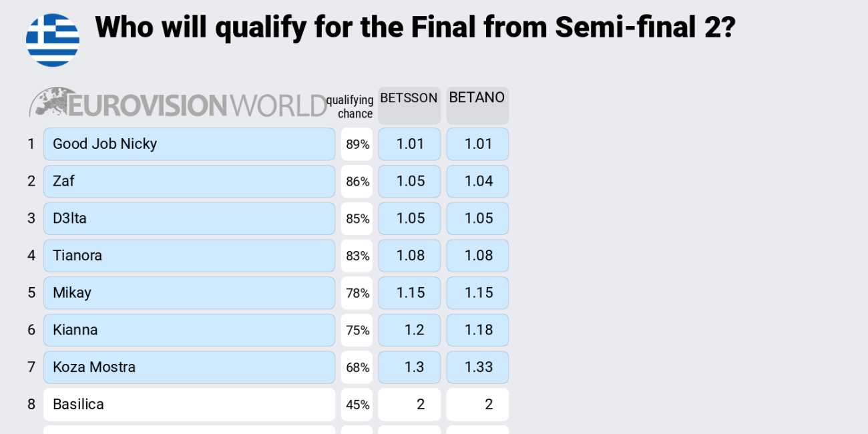868x434 pixels.
Task: Click Betano odds 2 for Basilica
Action: tap(477, 405)
